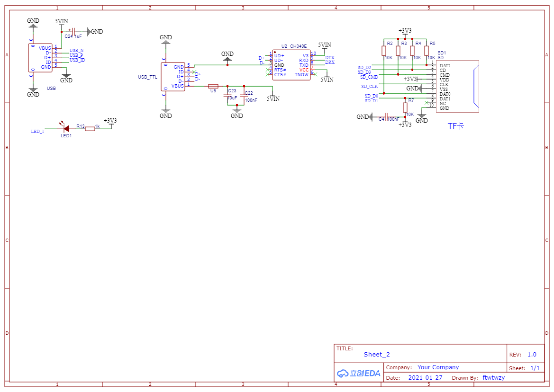This screenshot has width=554, height=392.
Task: Click the 立创EDA logo in title block
Action: tap(359, 373)
